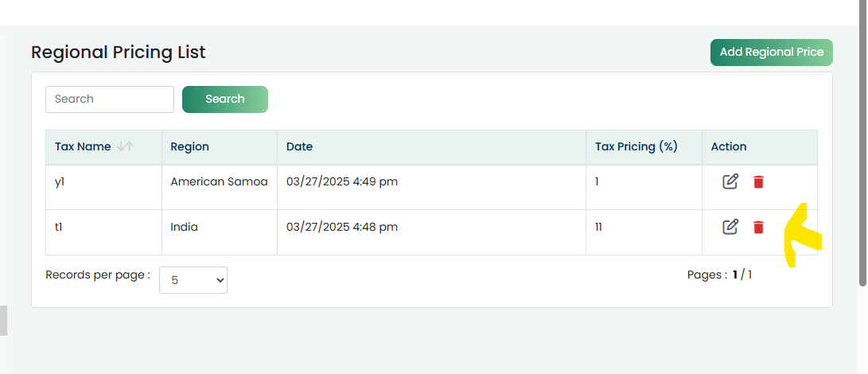
Task: Edit the y1 American Samoa entry
Action: (x=730, y=181)
